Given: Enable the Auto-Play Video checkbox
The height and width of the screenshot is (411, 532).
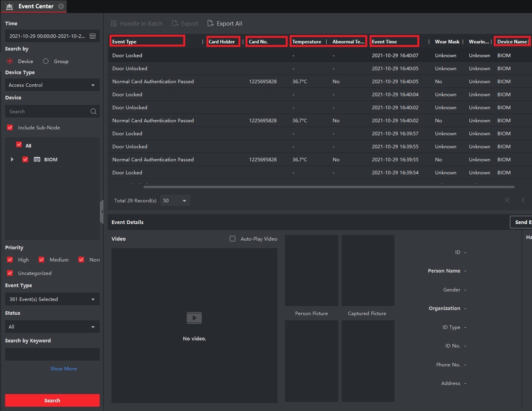Looking at the screenshot, I should coord(233,239).
